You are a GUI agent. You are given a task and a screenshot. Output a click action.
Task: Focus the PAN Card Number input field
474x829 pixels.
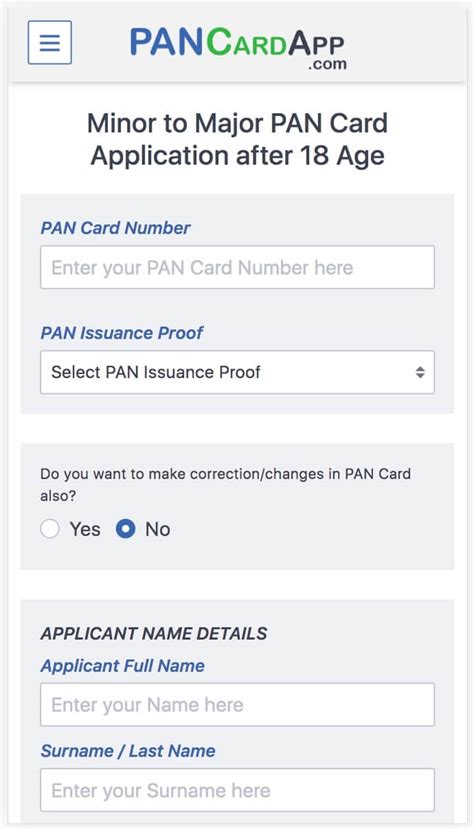(x=237, y=267)
